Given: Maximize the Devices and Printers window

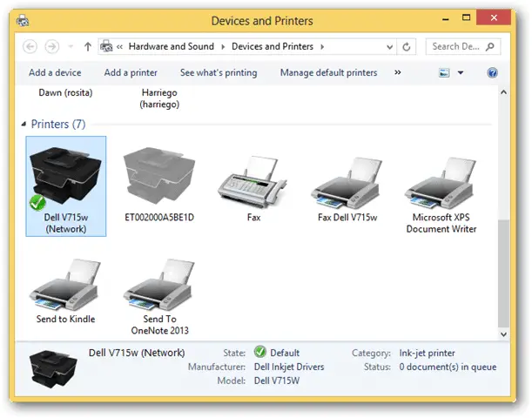Looking at the screenshot, I should tap(466, 17).
